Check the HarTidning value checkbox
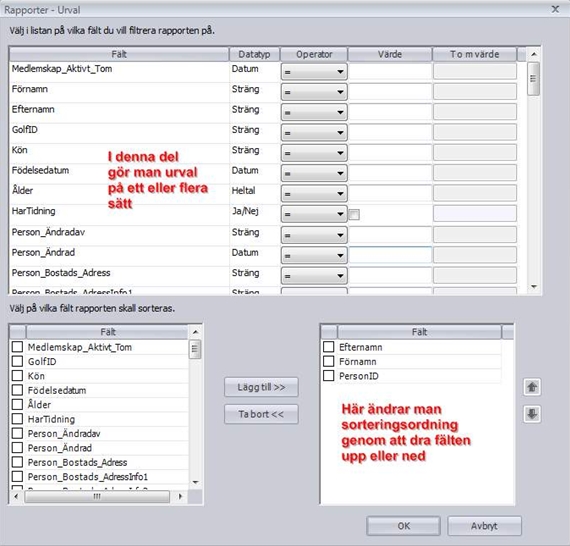Viewport: 570px width, 546px height. coord(354,214)
